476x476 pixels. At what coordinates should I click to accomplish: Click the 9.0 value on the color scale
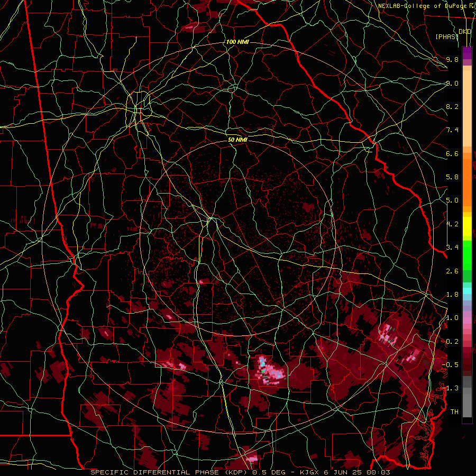coord(452,83)
